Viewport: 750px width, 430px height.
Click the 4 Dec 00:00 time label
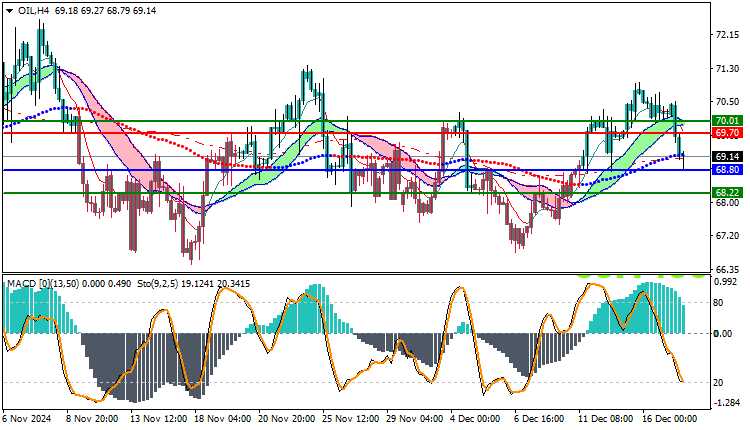point(475,419)
